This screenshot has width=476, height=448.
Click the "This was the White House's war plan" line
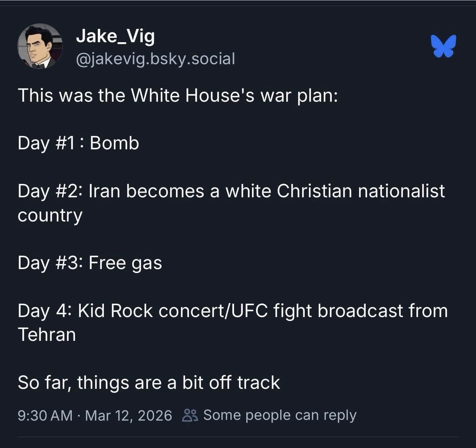(178, 96)
